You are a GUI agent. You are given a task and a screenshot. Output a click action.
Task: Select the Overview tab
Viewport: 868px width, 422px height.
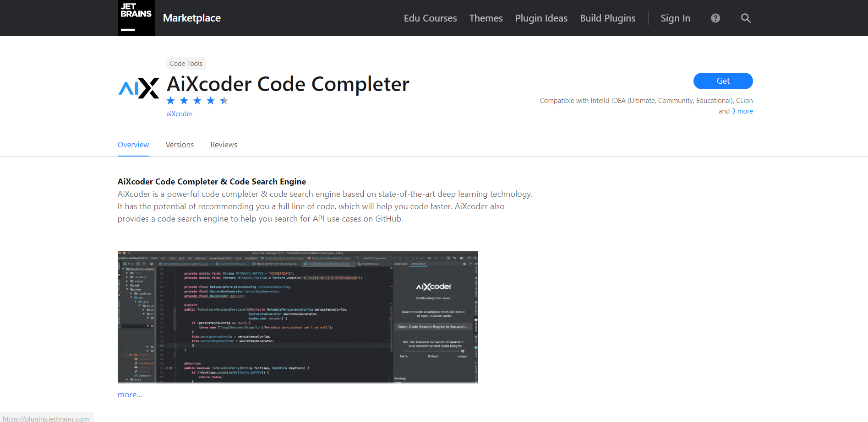133,145
